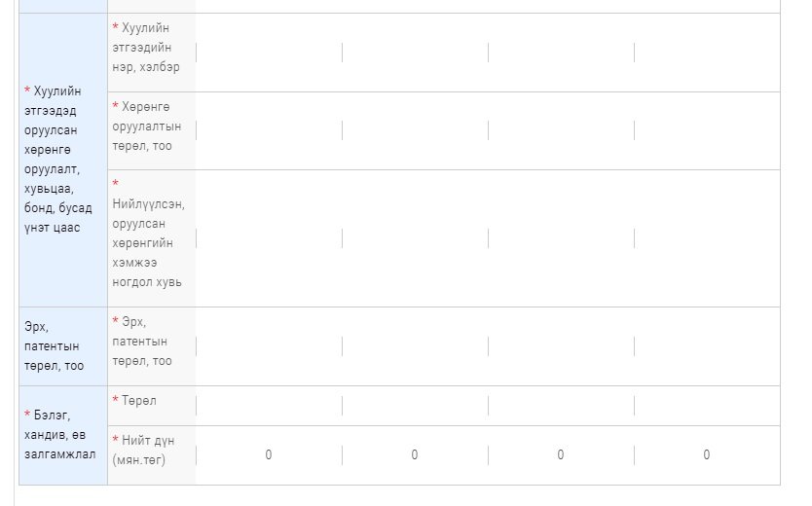Click the 'Бэлэг, хандив, өв залгамжлал' section header

62,435
